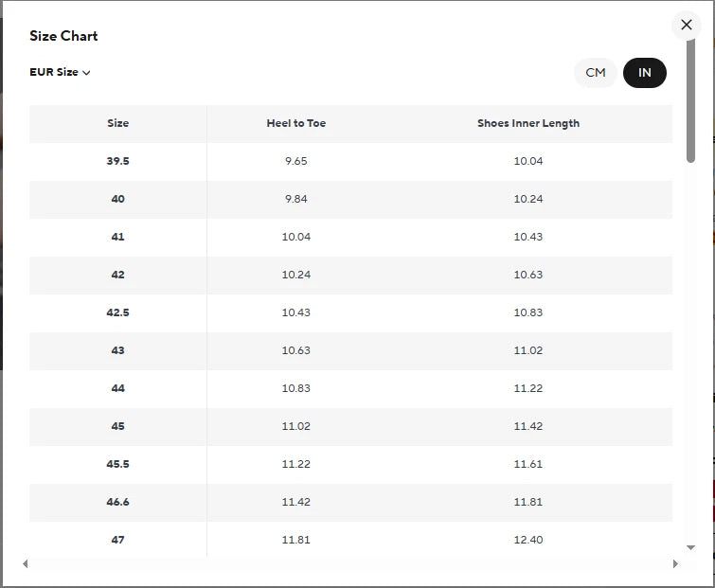The image size is (715, 588).
Task: Click the 11.02 shoes inner length value
Action: pyautogui.click(x=527, y=350)
